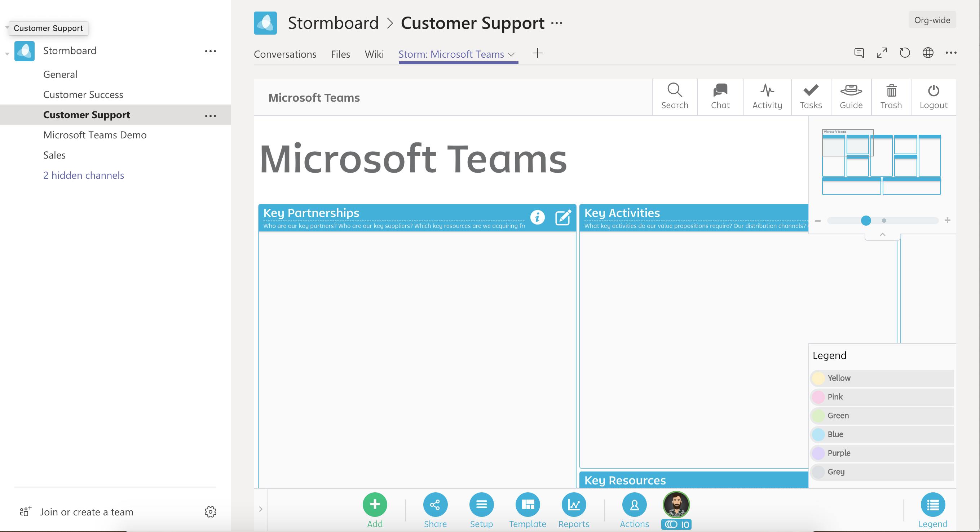Click Stormboard in the breadcrumb
The image size is (980, 532).
pos(333,23)
